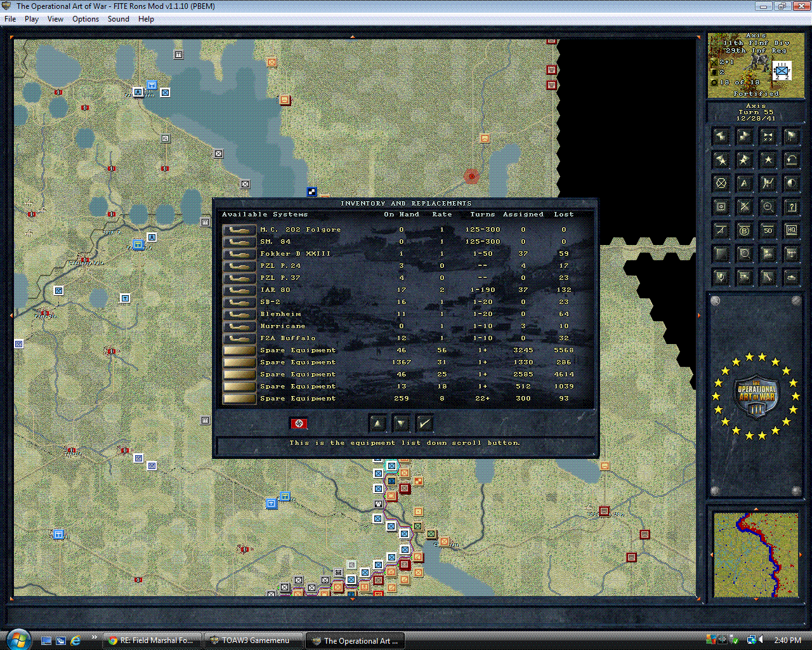Click the right arrow with star button
The height and width of the screenshot is (650, 812).
[x=744, y=159]
